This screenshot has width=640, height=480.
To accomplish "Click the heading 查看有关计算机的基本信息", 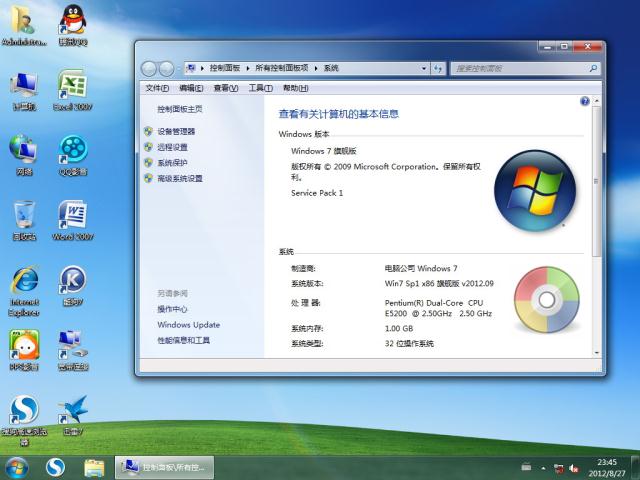I will tap(338, 114).
